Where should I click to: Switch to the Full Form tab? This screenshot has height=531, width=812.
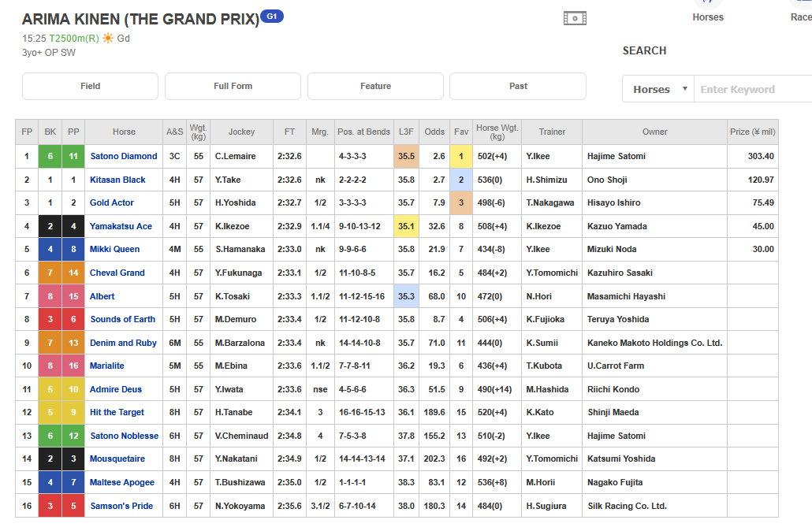pos(233,86)
